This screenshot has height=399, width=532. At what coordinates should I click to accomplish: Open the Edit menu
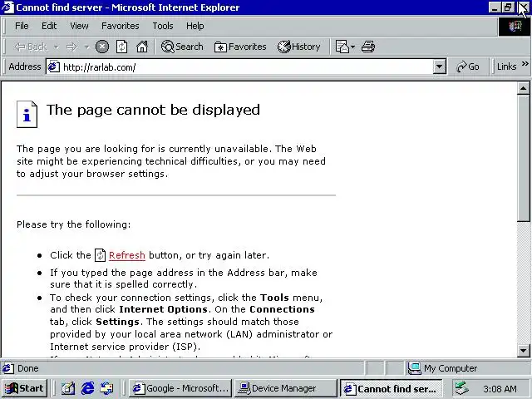pyautogui.click(x=49, y=26)
